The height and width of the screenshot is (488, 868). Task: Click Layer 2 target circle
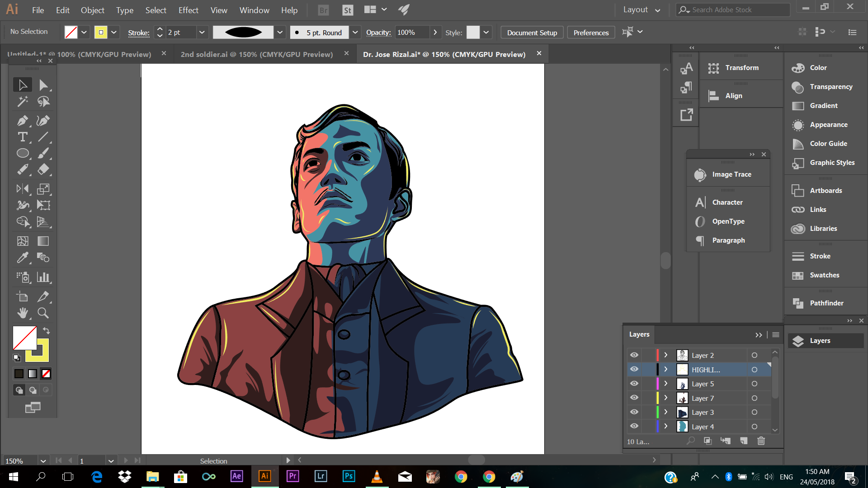755,355
